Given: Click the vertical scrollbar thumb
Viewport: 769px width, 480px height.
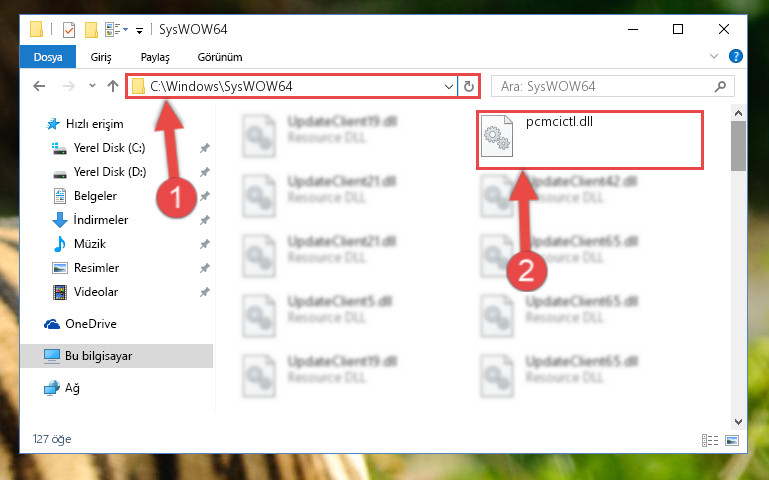Looking at the screenshot, I should click(738, 146).
